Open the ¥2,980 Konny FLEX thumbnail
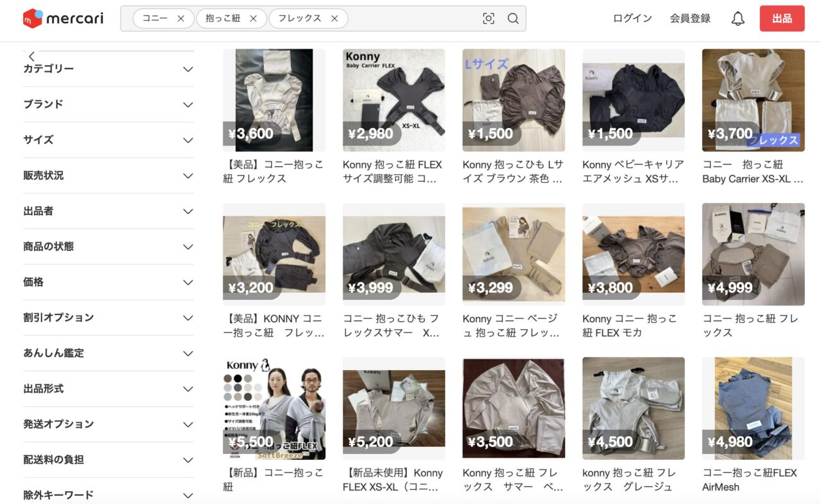The image size is (820, 504). click(394, 100)
